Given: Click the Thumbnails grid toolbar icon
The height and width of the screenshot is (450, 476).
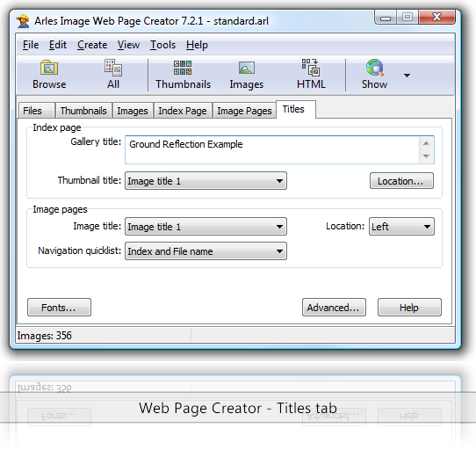Looking at the screenshot, I should click(x=183, y=68).
